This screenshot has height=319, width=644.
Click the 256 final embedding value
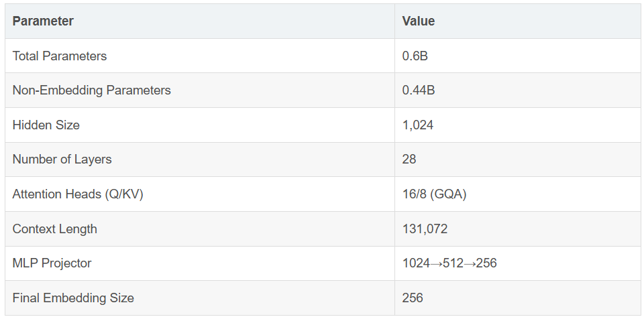(x=413, y=298)
